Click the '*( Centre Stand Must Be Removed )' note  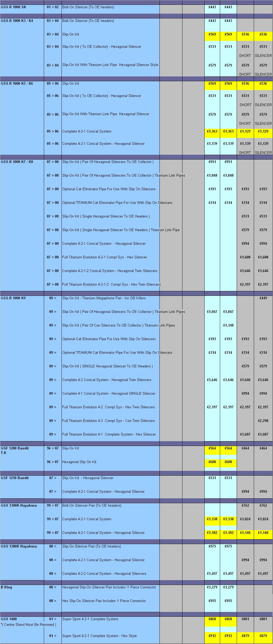(x=29, y=624)
